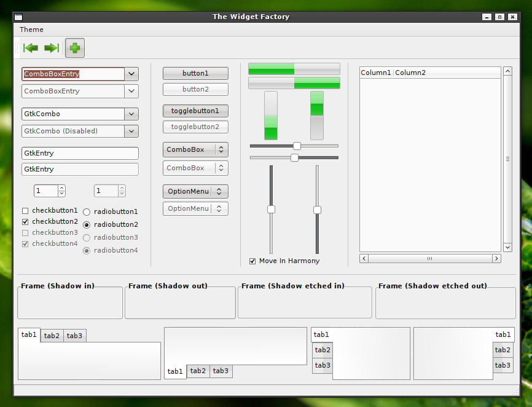Increase the first spin button value
This screenshot has height=407, width=532.
[61, 188]
